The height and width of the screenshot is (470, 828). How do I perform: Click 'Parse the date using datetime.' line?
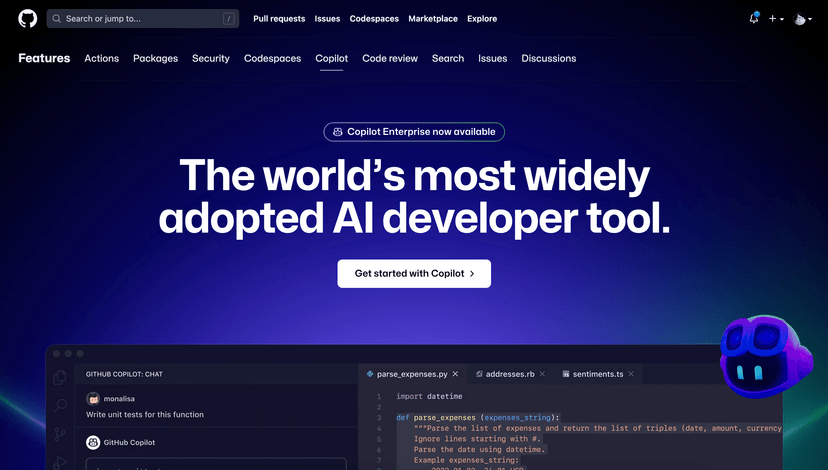(x=479, y=449)
